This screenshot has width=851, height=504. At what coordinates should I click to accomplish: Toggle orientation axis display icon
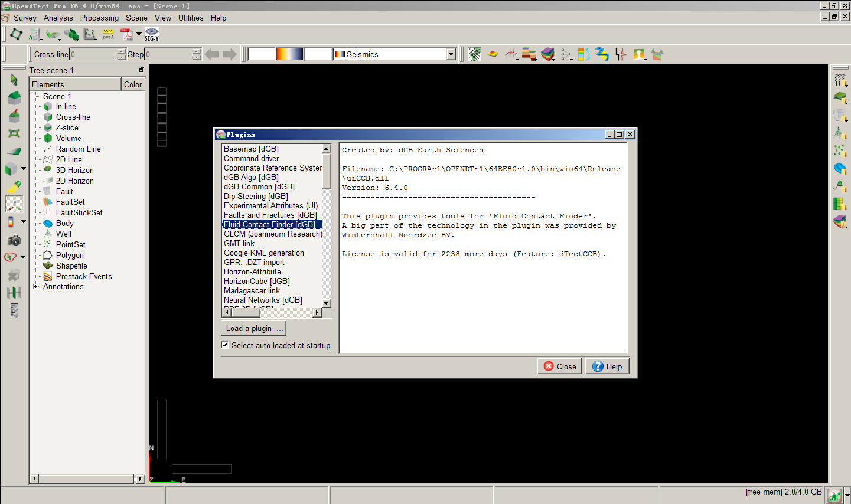[x=14, y=205]
